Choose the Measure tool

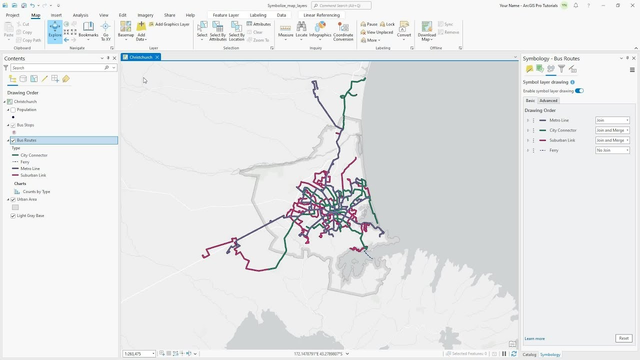(x=285, y=31)
